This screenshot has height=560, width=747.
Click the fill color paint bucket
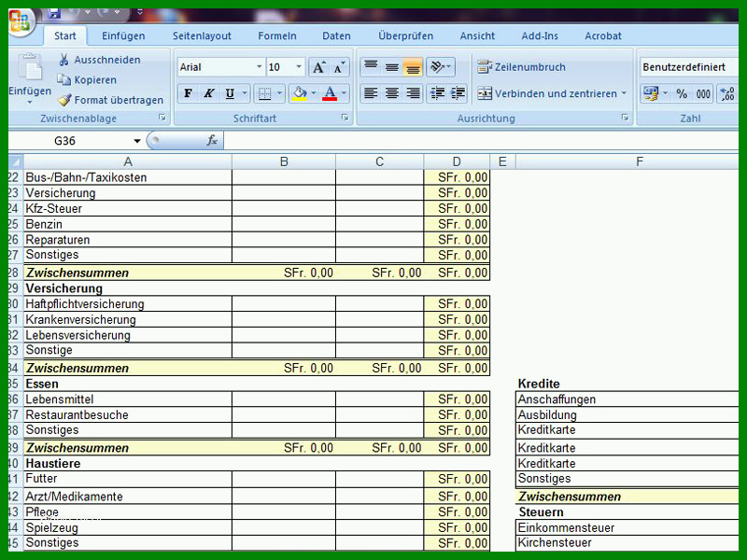pos(300,93)
